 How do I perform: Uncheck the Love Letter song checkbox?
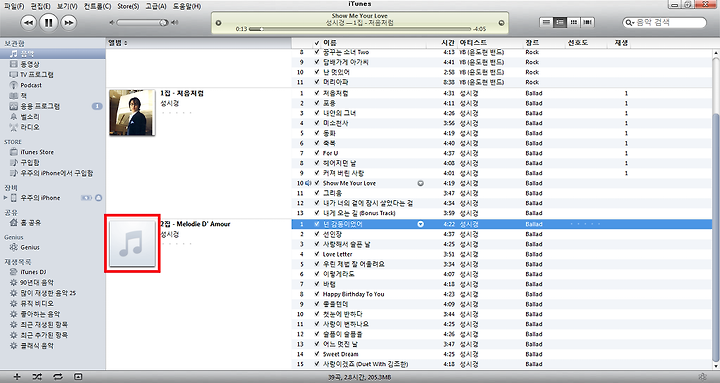(316, 254)
